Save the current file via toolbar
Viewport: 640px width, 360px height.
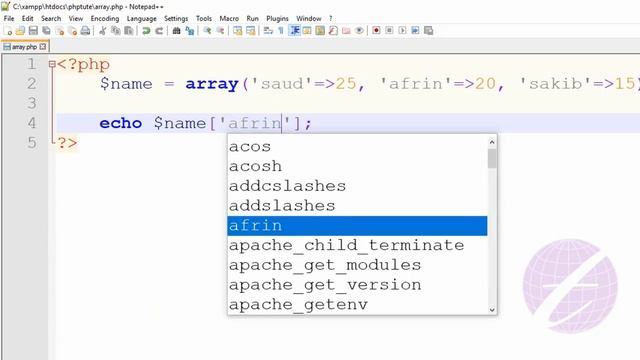click(x=33, y=31)
